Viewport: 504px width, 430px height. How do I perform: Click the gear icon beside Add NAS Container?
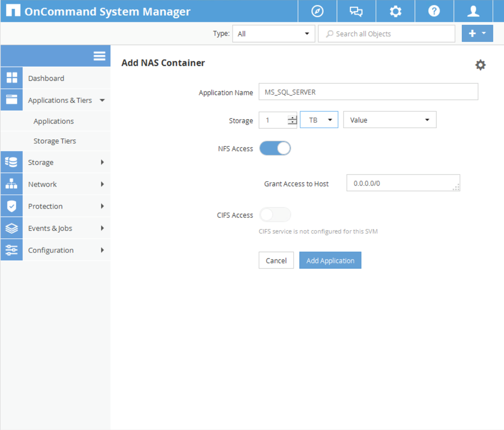pos(480,65)
